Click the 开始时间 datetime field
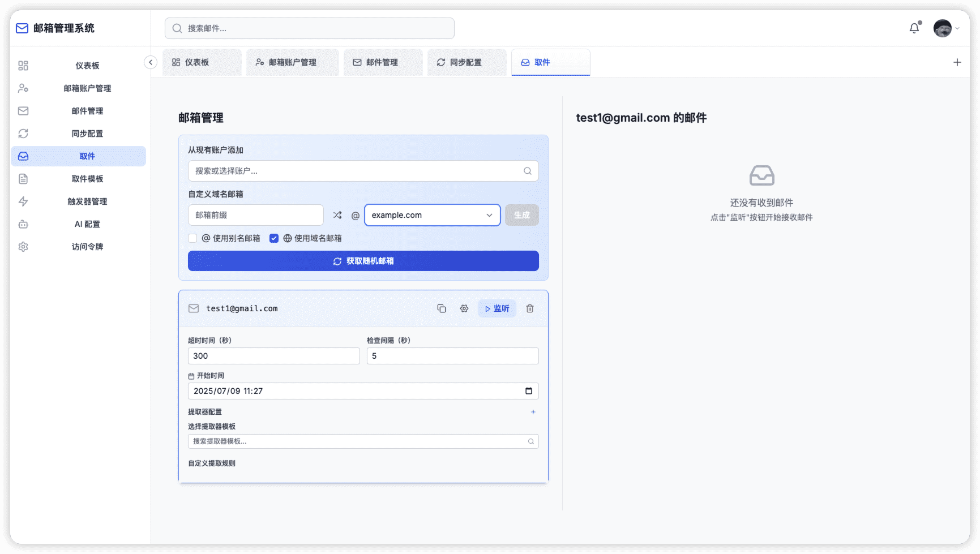This screenshot has height=554, width=980. [x=363, y=391]
